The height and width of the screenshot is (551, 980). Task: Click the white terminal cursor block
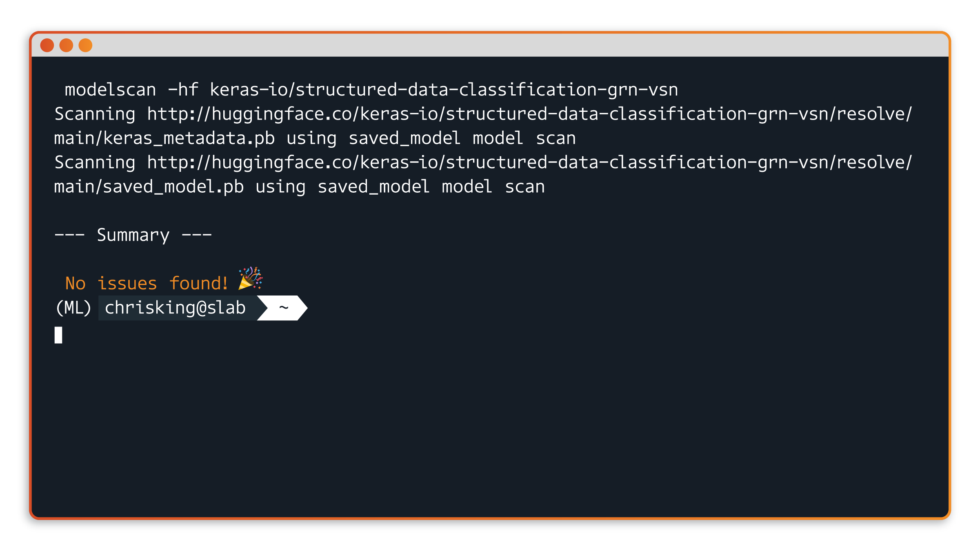pos(58,335)
